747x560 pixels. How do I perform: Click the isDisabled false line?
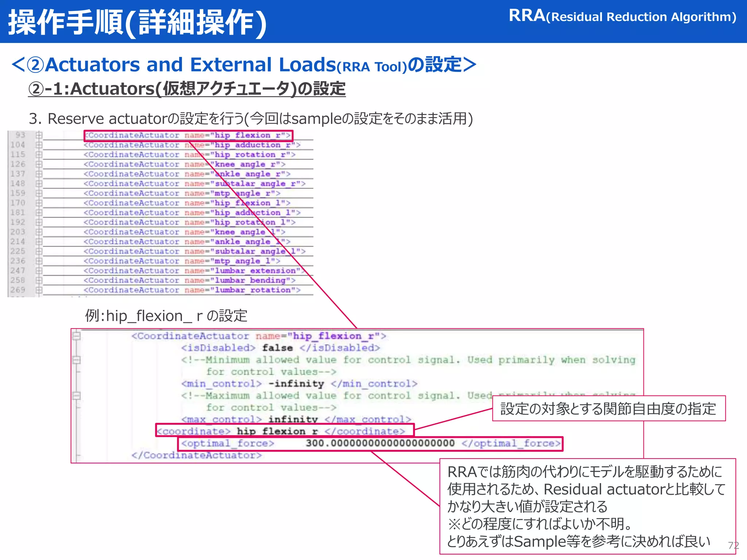point(280,348)
